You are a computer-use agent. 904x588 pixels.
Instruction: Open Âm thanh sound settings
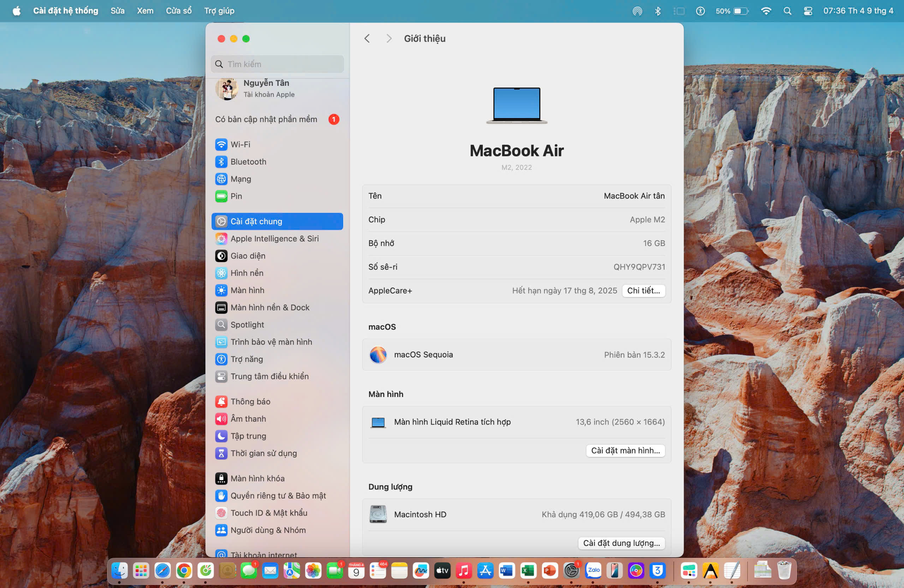(x=277, y=419)
